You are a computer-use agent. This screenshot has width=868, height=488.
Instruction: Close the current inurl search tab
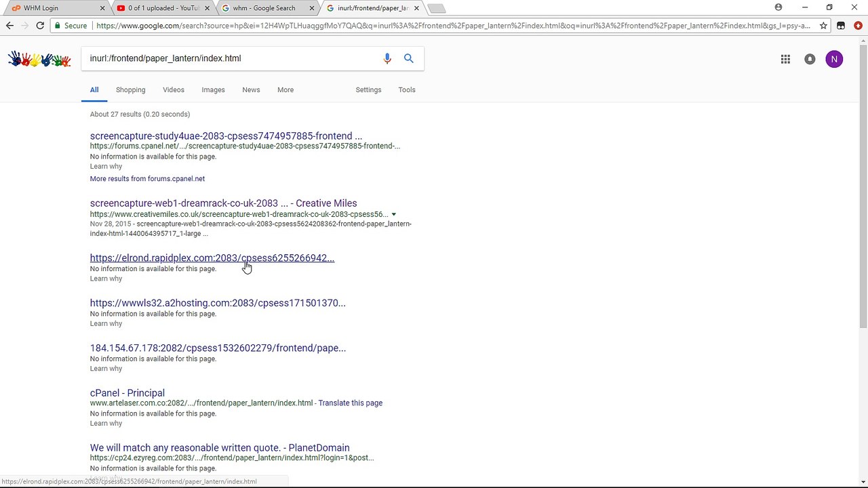(416, 8)
